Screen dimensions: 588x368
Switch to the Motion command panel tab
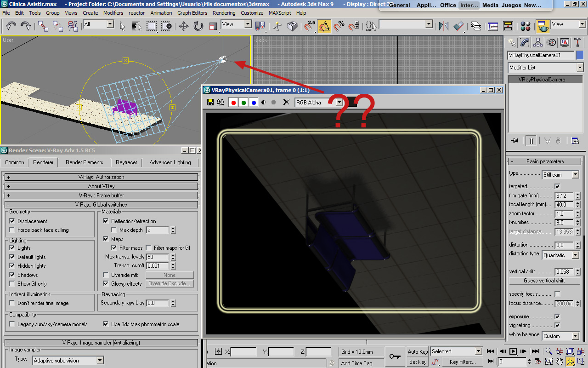552,43
